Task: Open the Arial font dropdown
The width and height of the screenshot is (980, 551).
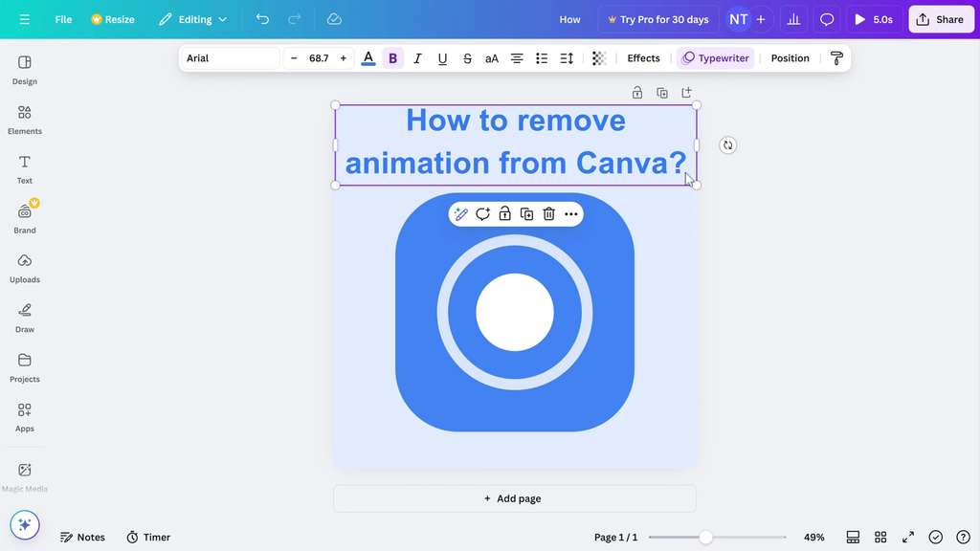Action: [x=230, y=58]
